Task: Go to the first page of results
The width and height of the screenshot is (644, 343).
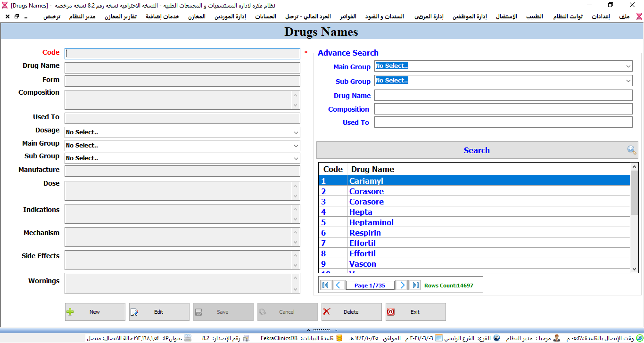Action: coord(326,285)
